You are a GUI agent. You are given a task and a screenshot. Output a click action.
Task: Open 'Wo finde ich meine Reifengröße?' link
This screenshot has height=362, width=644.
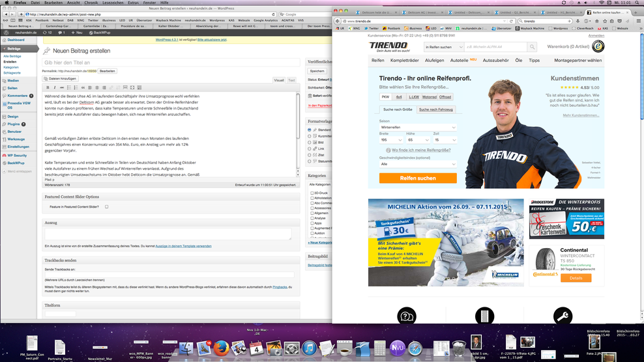point(421,150)
